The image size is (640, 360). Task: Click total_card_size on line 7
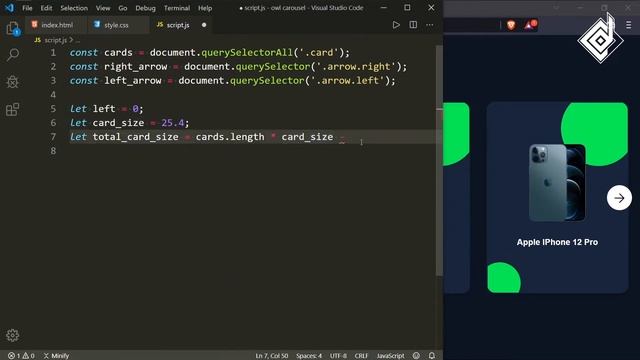136,137
